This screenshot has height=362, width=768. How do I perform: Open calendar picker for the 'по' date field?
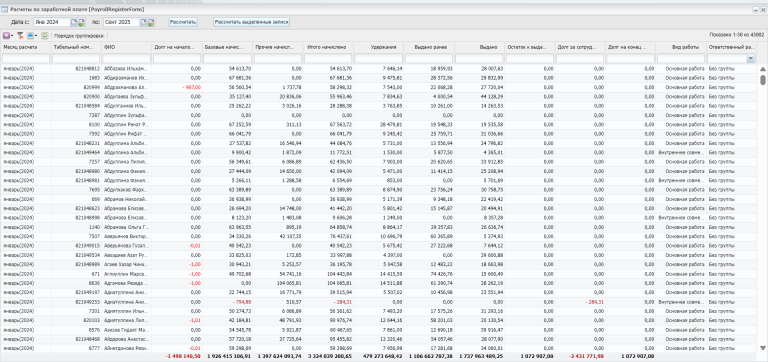(144, 22)
